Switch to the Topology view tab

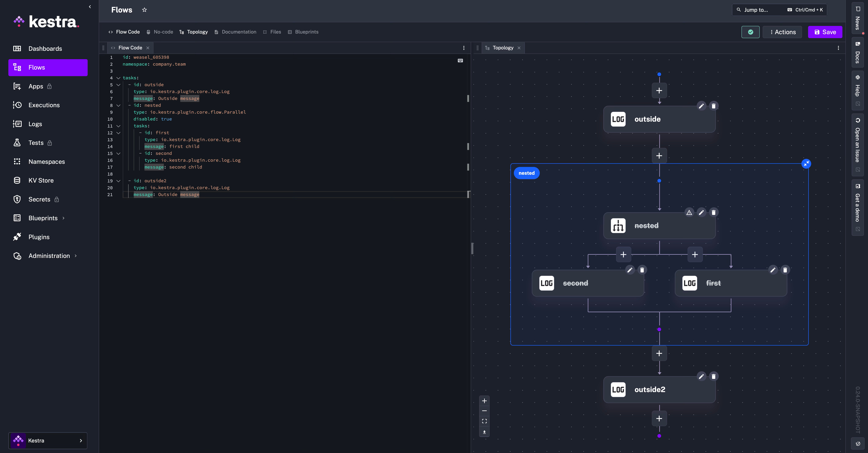(193, 32)
